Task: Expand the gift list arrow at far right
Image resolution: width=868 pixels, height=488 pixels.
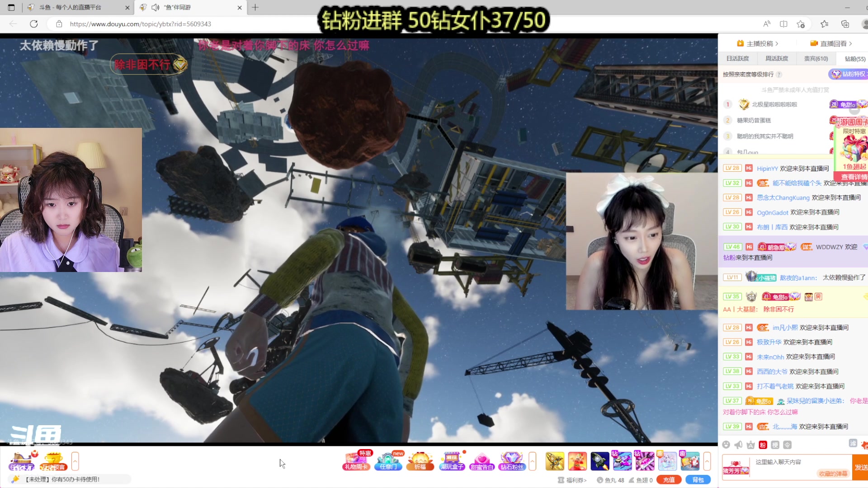Action: [707, 461]
